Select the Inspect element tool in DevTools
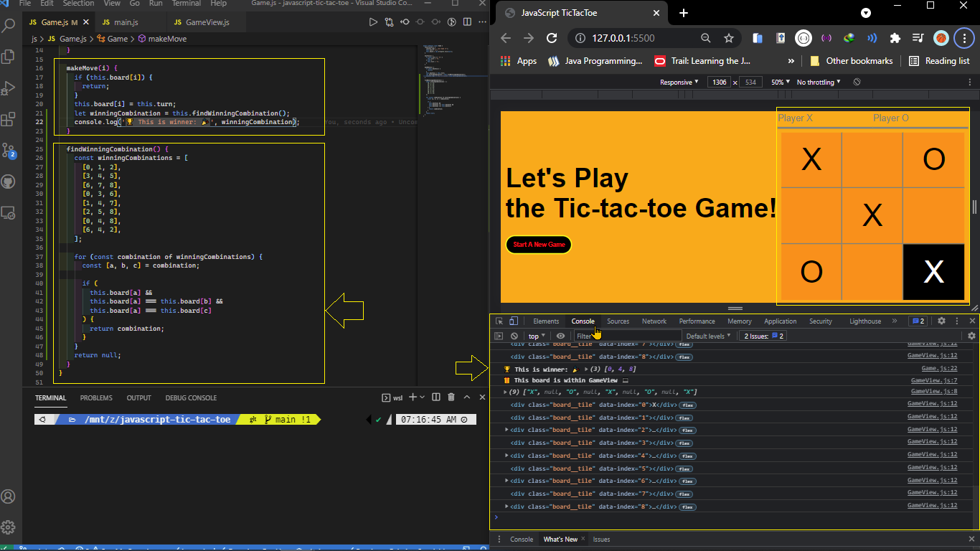The image size is (980, 551). coord(498,321)
